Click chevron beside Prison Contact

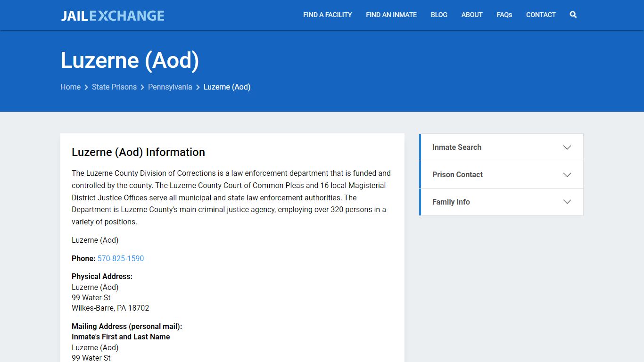coord(567,175)
